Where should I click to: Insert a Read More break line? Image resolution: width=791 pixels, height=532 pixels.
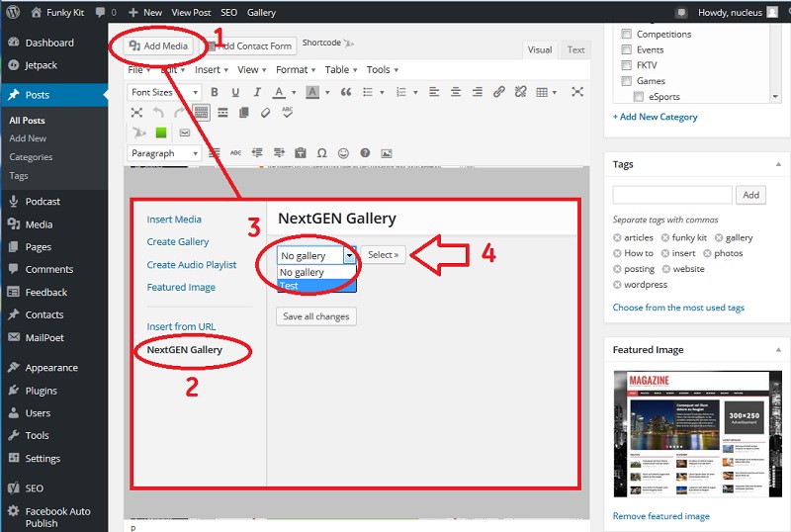(x=222, y=113)
